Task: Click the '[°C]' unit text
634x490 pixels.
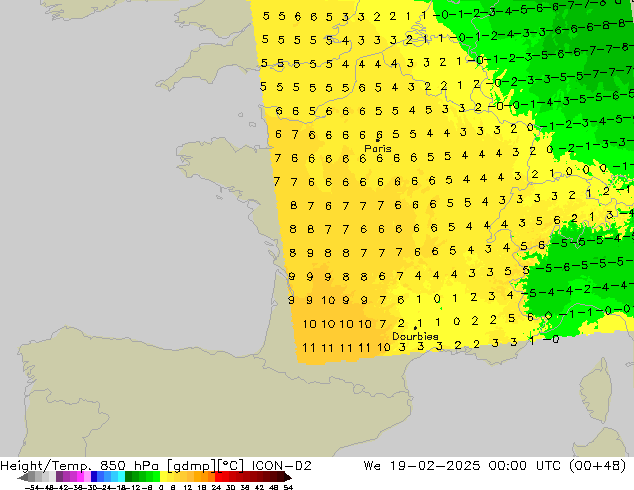Action: [230, 466]
